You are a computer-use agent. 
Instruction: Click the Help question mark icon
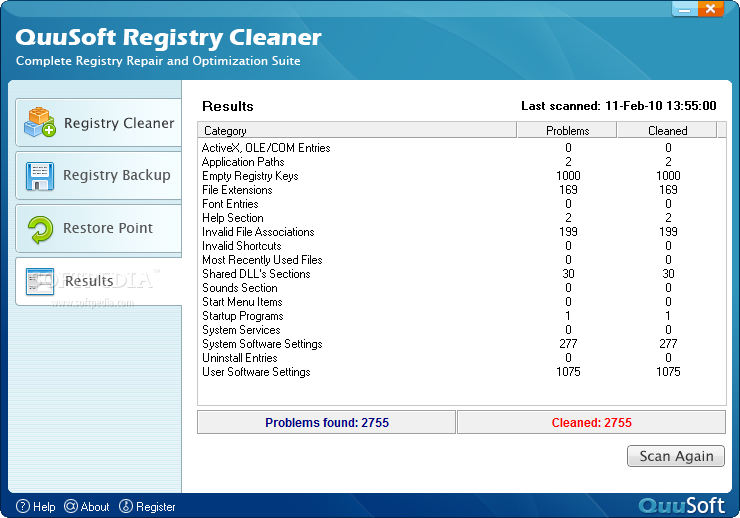click(x=23, y=506)
